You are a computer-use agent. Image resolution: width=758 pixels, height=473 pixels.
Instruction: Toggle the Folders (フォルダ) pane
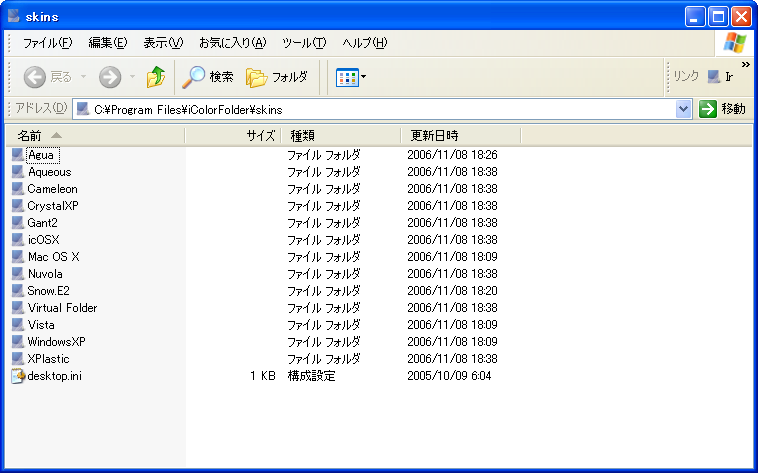(x=277, y=76)
